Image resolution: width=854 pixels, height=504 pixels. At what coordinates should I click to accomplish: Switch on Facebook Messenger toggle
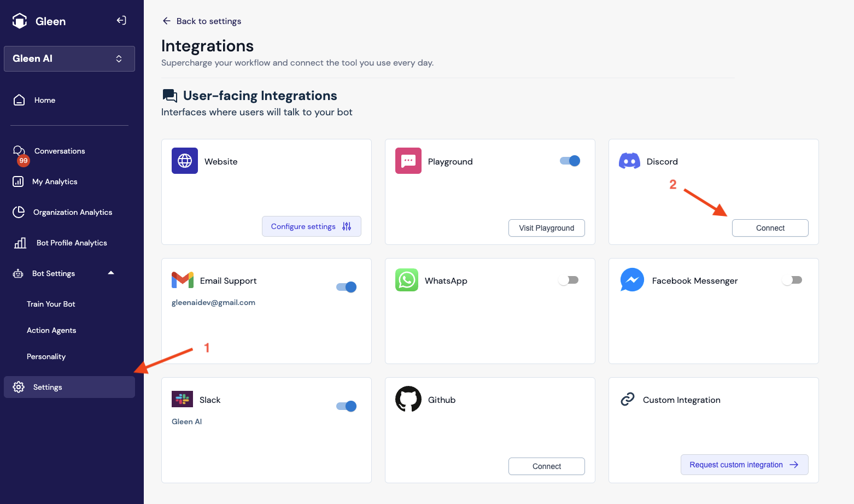coord(792,280)
